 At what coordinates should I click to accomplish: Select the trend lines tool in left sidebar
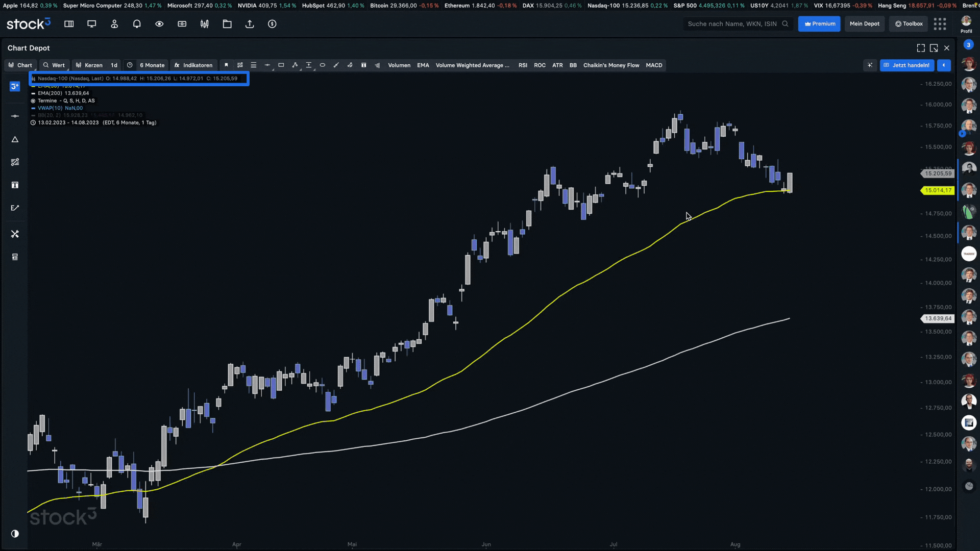coord(15,162)
